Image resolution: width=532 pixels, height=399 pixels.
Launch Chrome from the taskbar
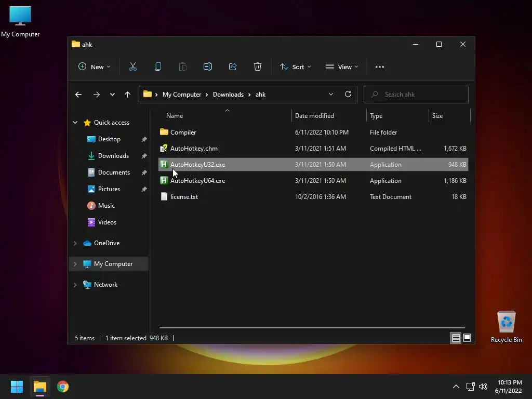click(63, 387)
